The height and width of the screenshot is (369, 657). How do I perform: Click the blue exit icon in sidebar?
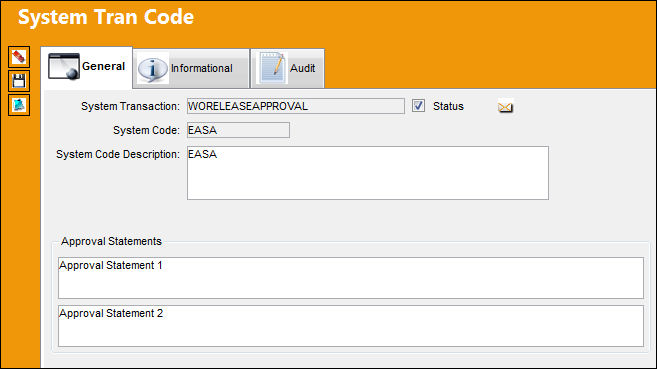(x=19, y=105)
